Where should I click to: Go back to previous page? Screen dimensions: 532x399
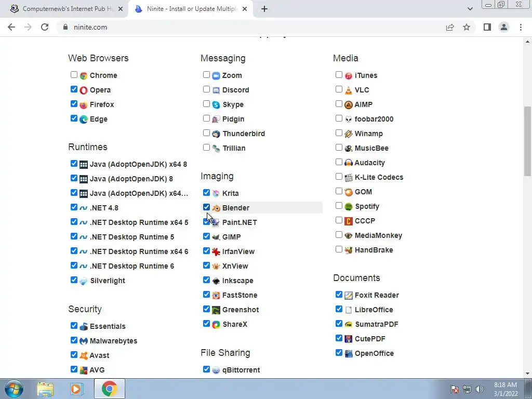tap(11, 27)
